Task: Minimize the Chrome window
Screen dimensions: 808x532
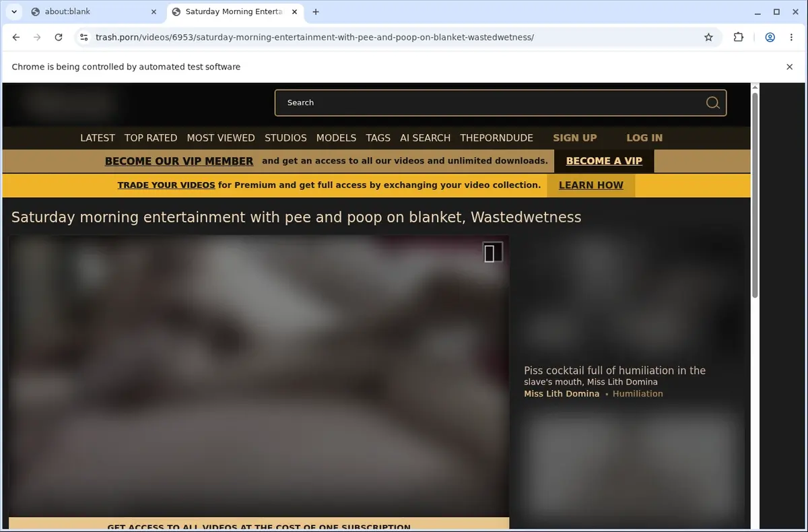Action: [x=756, y=11]
